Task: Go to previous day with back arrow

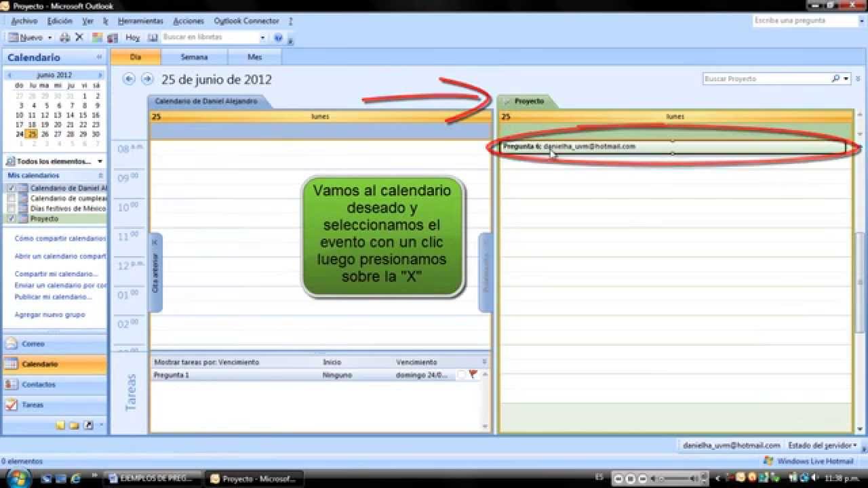Action: 129,79
